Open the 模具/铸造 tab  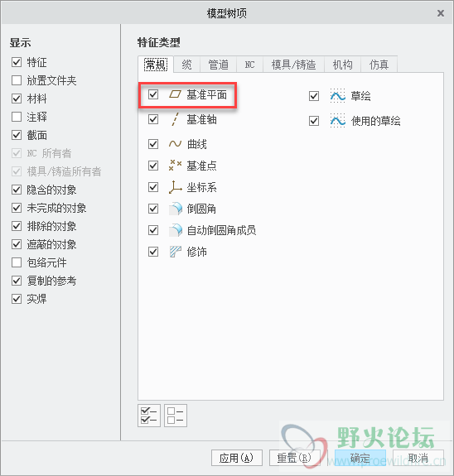click(293, 65)
